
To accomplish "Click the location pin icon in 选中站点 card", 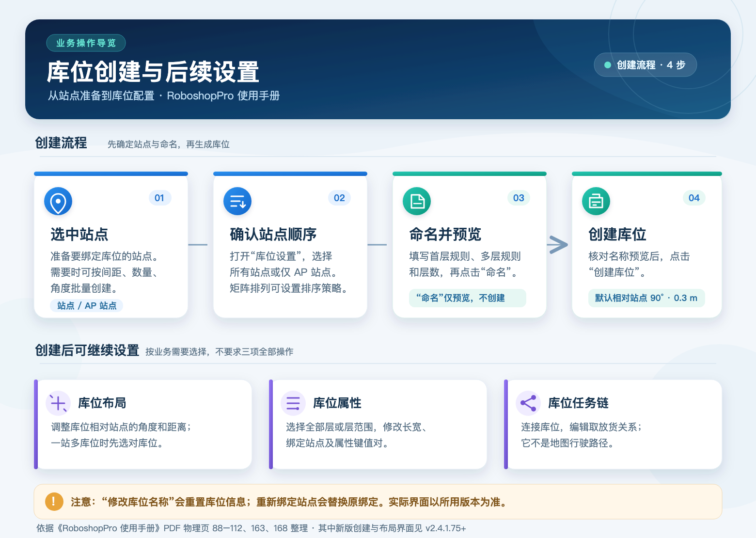I will pyautogui.click(x=58, y=201).
